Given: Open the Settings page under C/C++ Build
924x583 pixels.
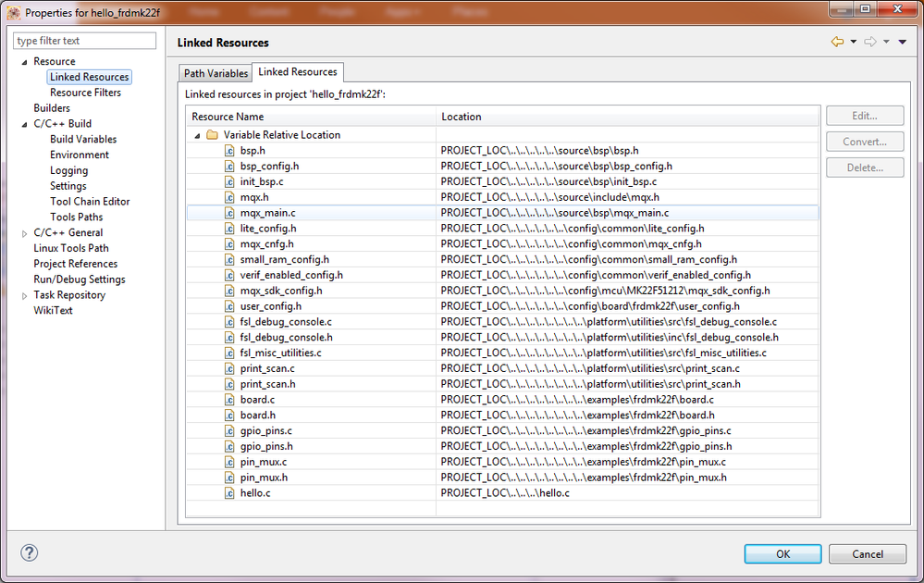Looking at the screenshot, I should click(68, 186).
